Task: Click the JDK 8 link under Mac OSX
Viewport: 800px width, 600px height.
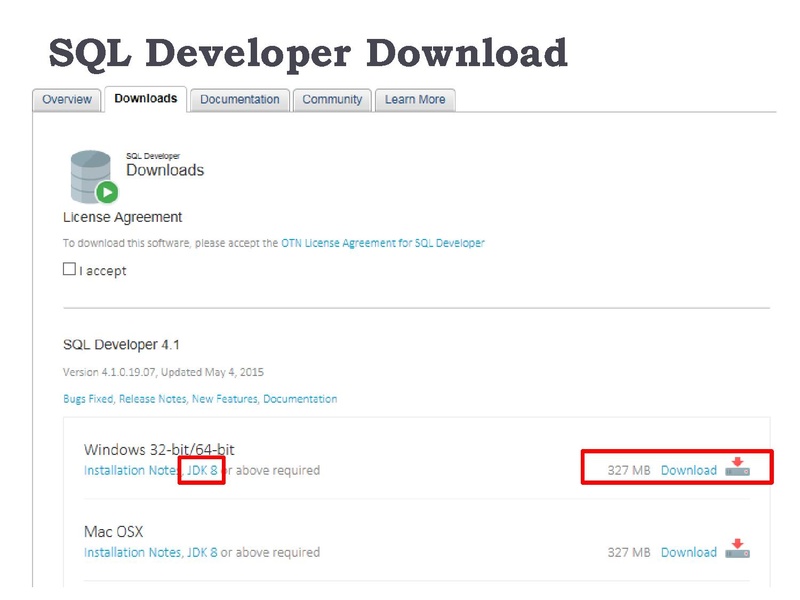Action: pos(201,552)
